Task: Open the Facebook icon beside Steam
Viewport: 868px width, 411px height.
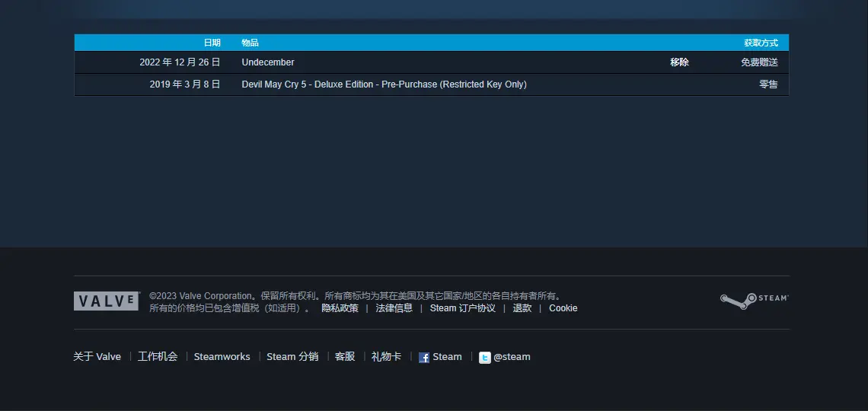Action: (x=424, y=358)
